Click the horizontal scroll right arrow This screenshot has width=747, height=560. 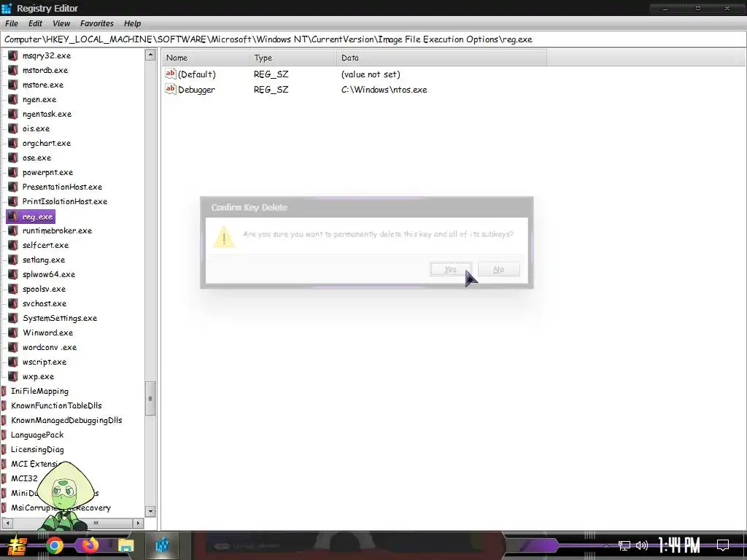(x=138, y=523)
